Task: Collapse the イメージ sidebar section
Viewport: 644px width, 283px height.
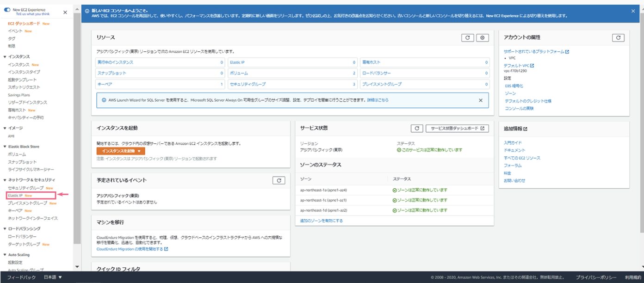Action: click(x=5, y=128)
